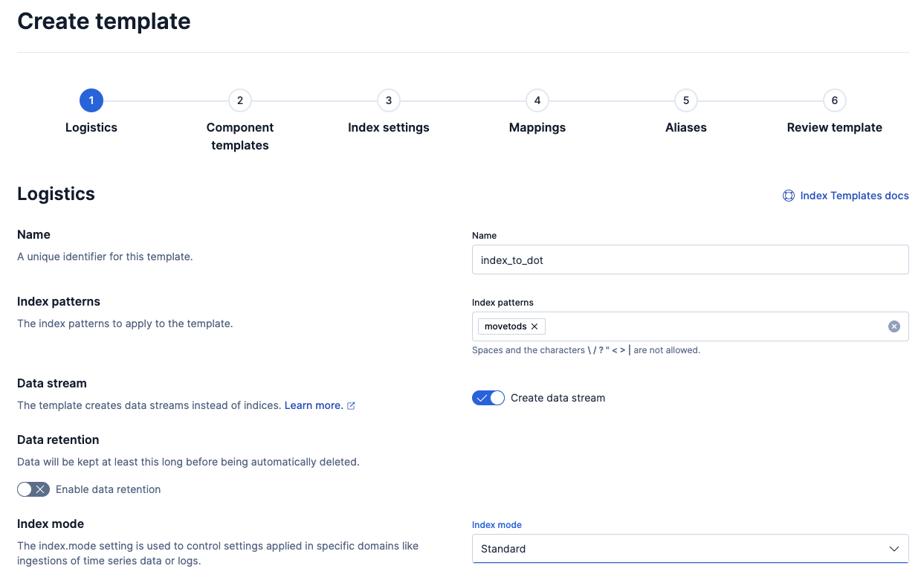Viewport: 924px width, 583px height.
Task: Click the help icon beside Index Templates docs
Action: point(788,196)
